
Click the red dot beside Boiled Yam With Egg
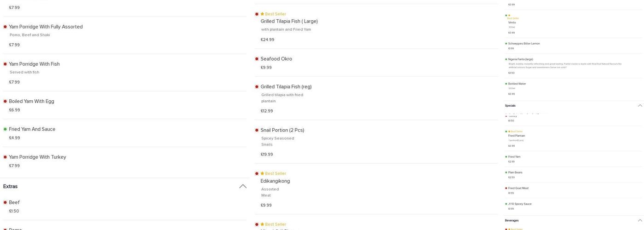(5, 101)
